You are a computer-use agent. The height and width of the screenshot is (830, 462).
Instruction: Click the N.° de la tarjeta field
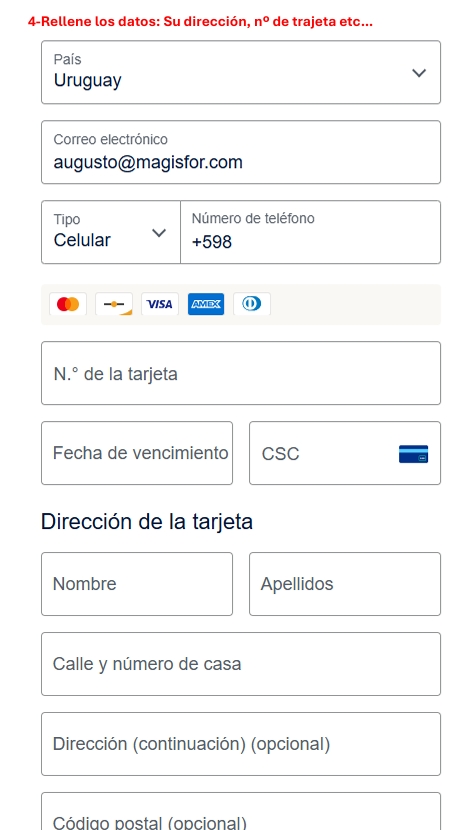point(241,373)
